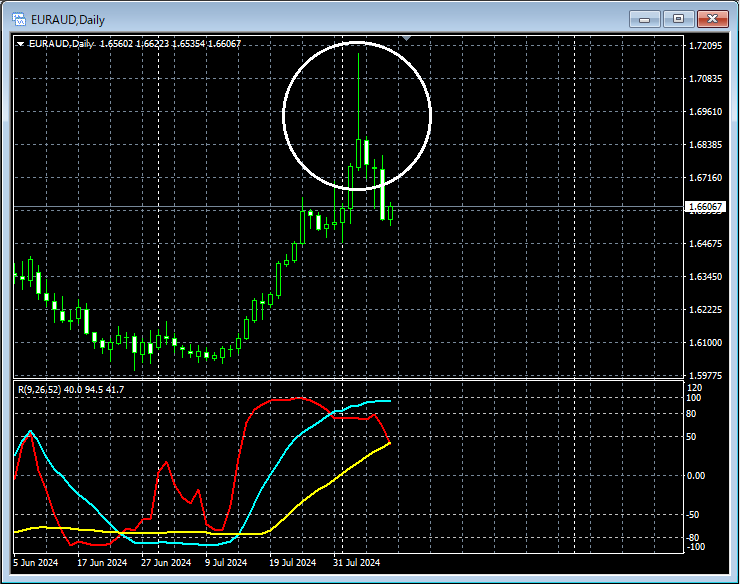Screen dimensions: 741x584
Task: Click the 1.70835 price scale value
Action: pos(706,78)
